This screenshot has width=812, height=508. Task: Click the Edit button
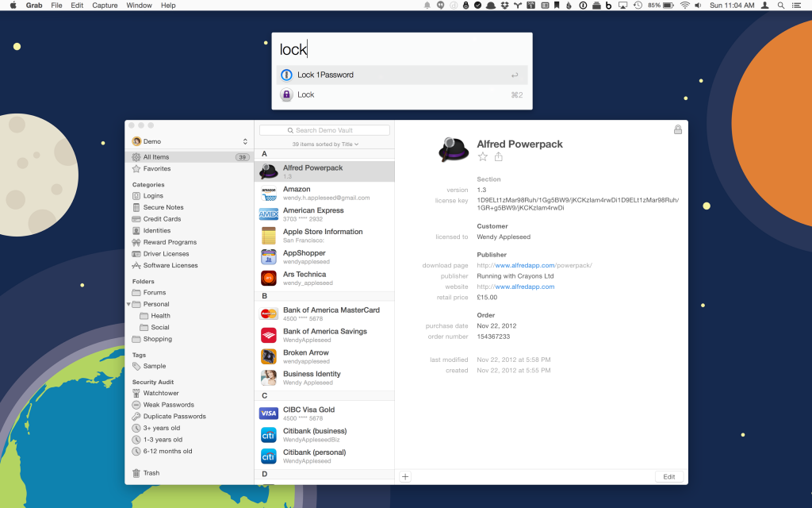669,476
